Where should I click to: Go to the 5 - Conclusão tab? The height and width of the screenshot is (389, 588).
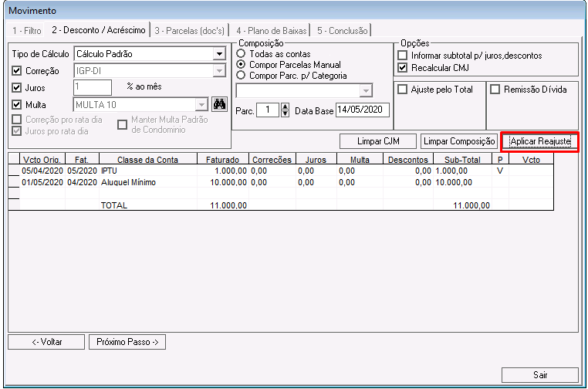point(343,31)
